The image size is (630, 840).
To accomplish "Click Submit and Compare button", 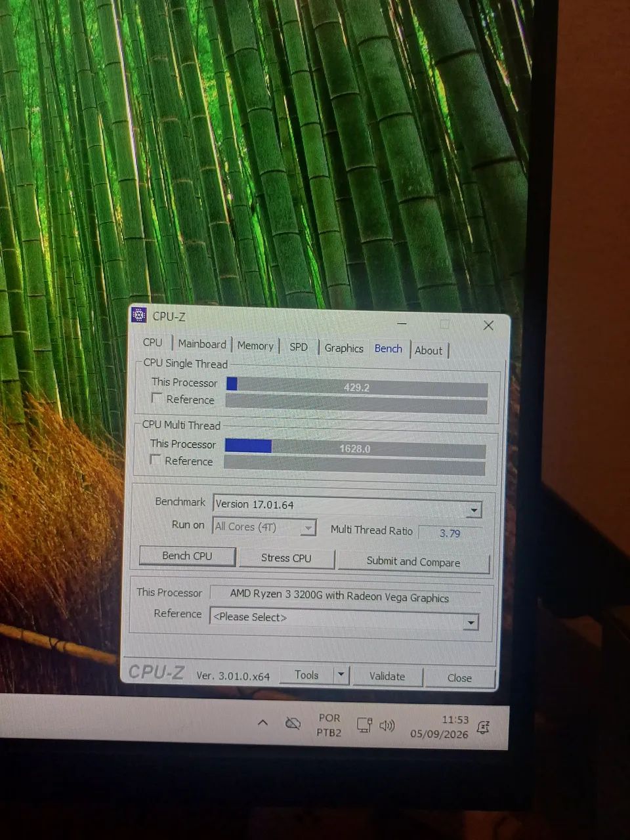I will (x=413, y=562).
